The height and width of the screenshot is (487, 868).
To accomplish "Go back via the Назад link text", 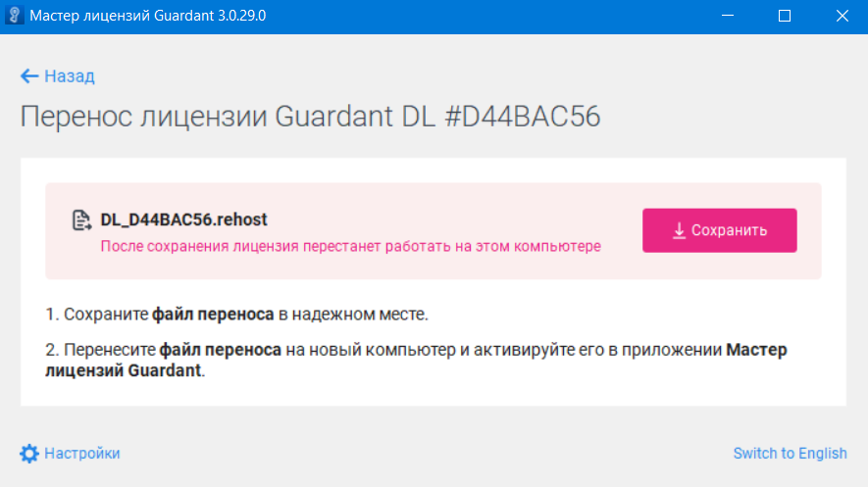I will click(70, 76).
